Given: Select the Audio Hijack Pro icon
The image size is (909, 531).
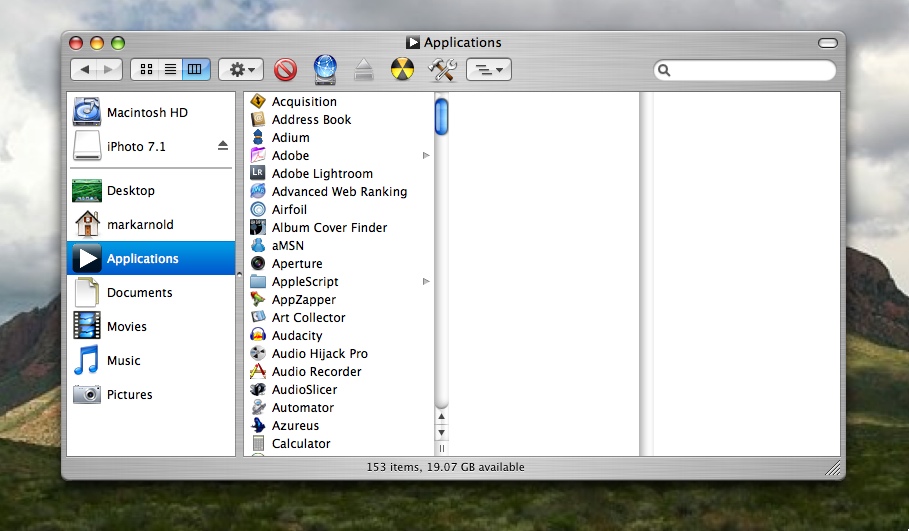Looking at the screenshot, I should click(258, 353).
